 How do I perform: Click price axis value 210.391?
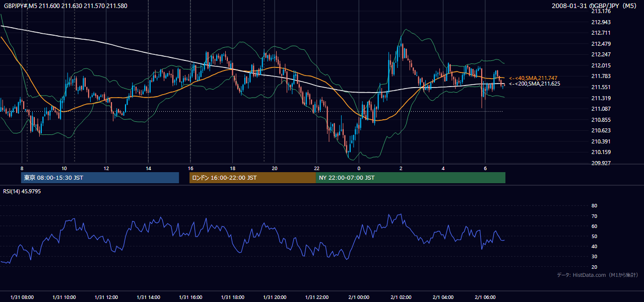[601, 141]
